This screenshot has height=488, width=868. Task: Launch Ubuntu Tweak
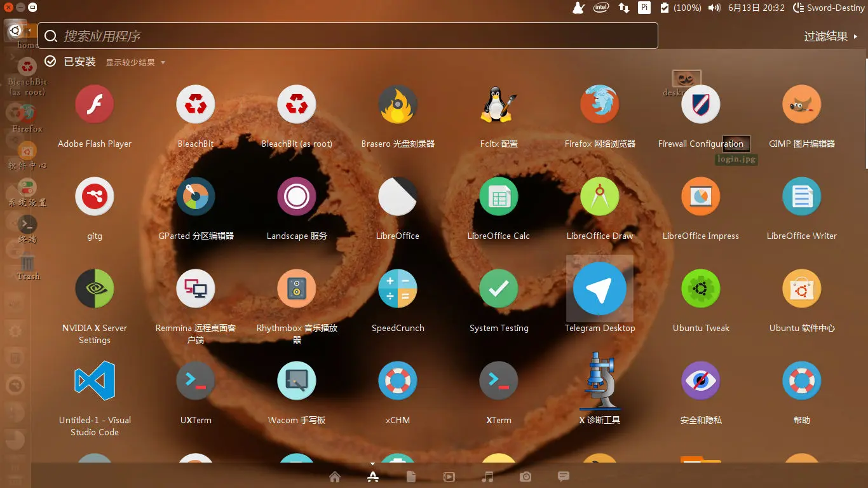point(700,288)
